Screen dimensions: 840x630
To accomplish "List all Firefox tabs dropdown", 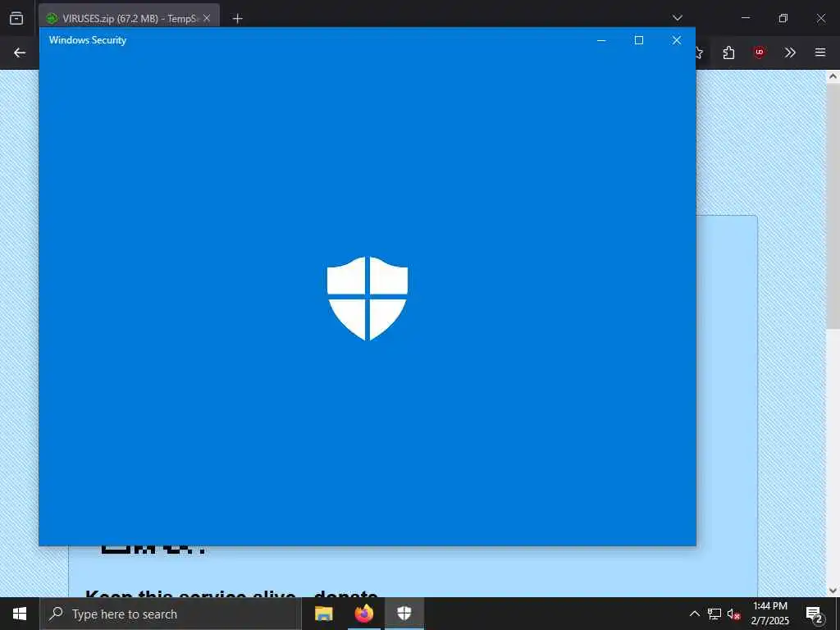I will pos(677,18).
